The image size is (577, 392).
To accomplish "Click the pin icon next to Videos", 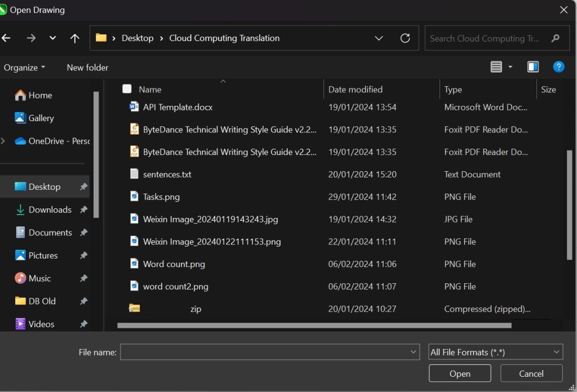I will 83,324.
